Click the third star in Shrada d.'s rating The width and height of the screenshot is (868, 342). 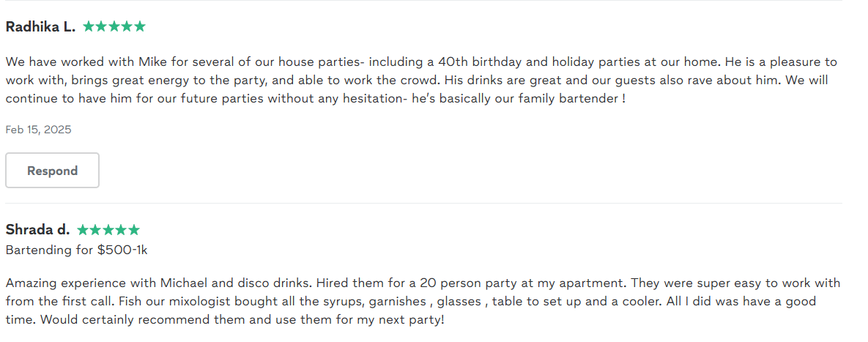coord(108,230)
